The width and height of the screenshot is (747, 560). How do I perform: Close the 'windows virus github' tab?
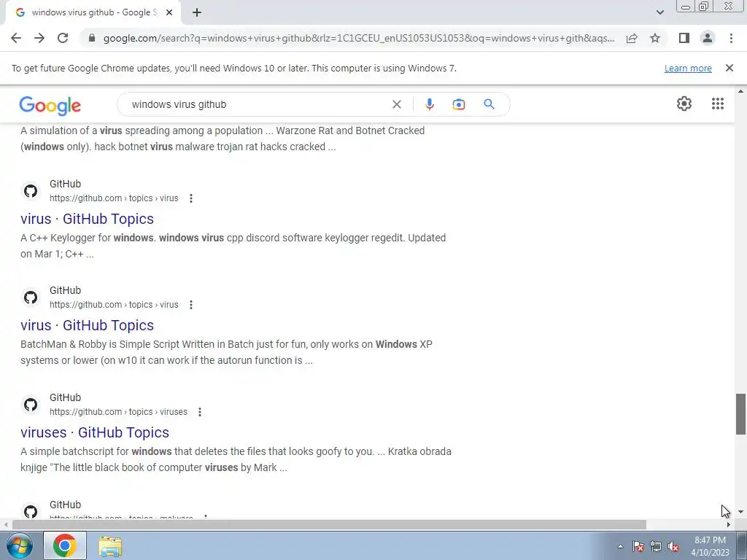coord(169,12)
